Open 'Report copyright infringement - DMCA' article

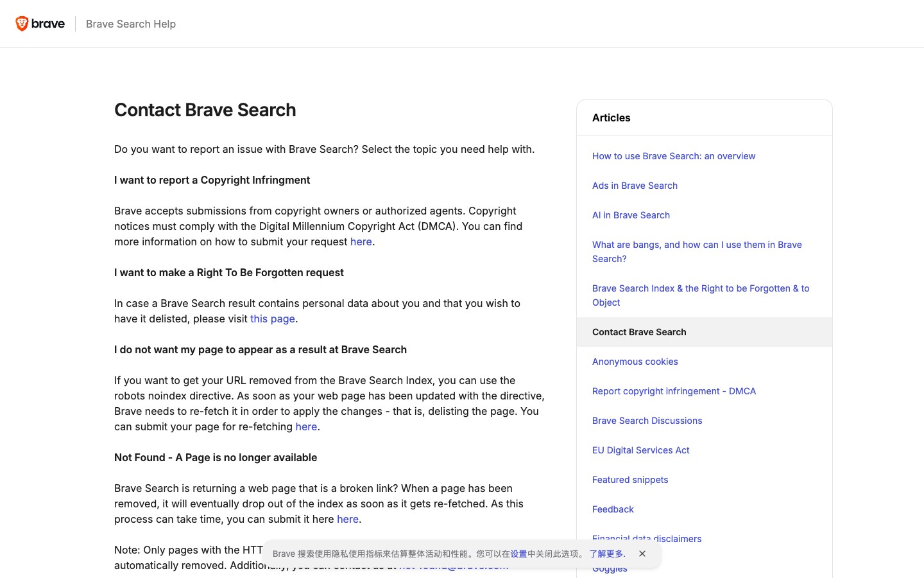674,391
